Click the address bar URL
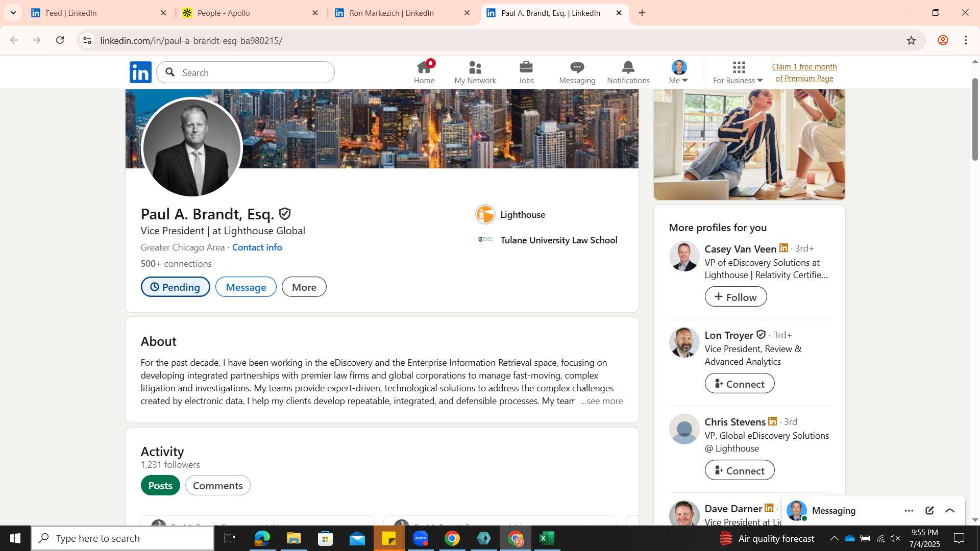 click(191, 41)
